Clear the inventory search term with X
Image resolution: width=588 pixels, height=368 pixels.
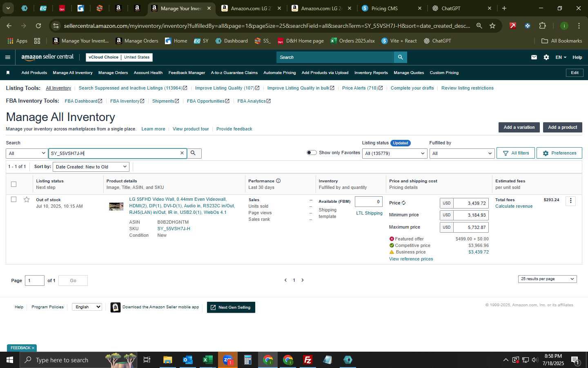(182, 153)
